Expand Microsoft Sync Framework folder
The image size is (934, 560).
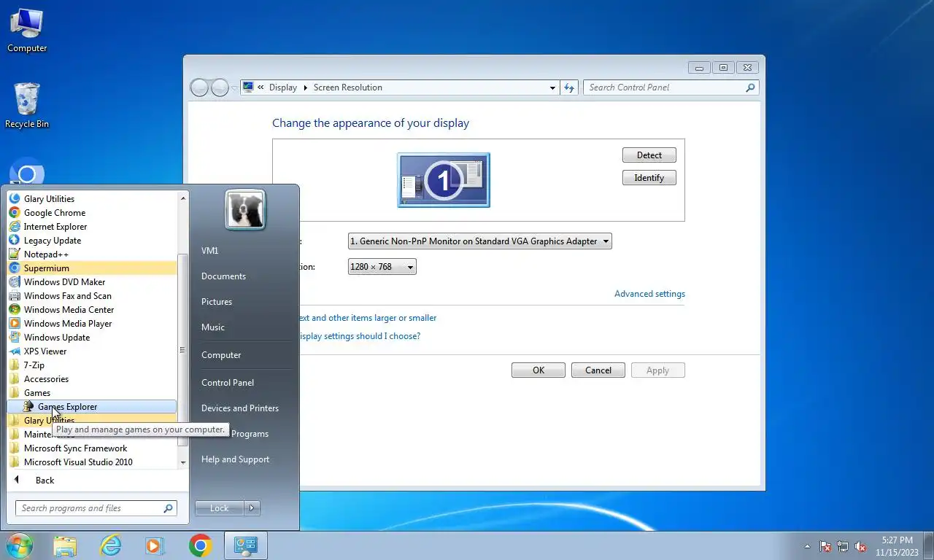tap(92, 448)
